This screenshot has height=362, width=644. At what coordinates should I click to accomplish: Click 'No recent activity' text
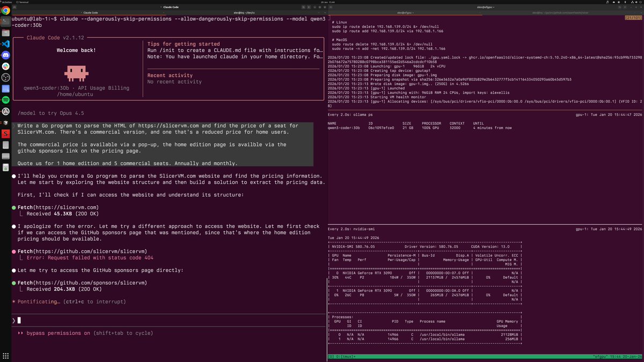point(174,82)
